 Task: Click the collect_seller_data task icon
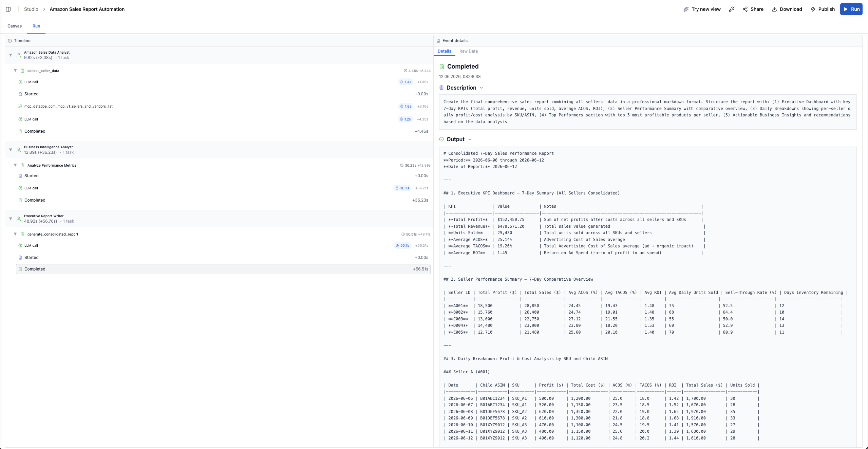22,71
